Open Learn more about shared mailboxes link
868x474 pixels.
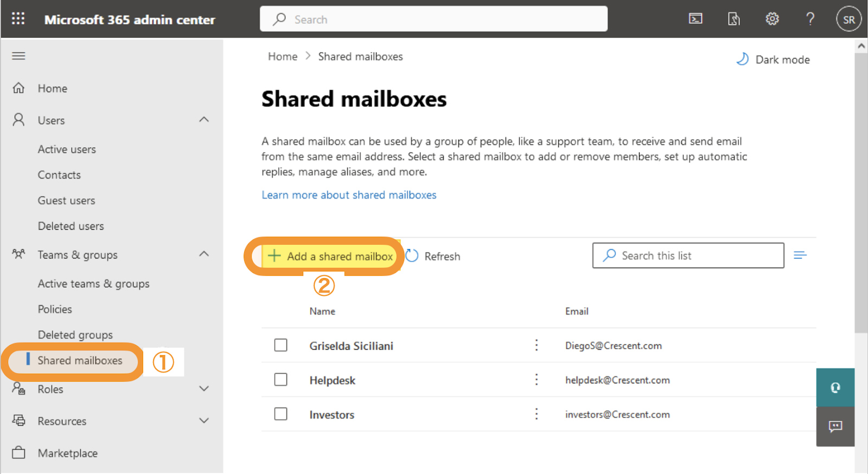pyautogui.click(x=349, y=195)
